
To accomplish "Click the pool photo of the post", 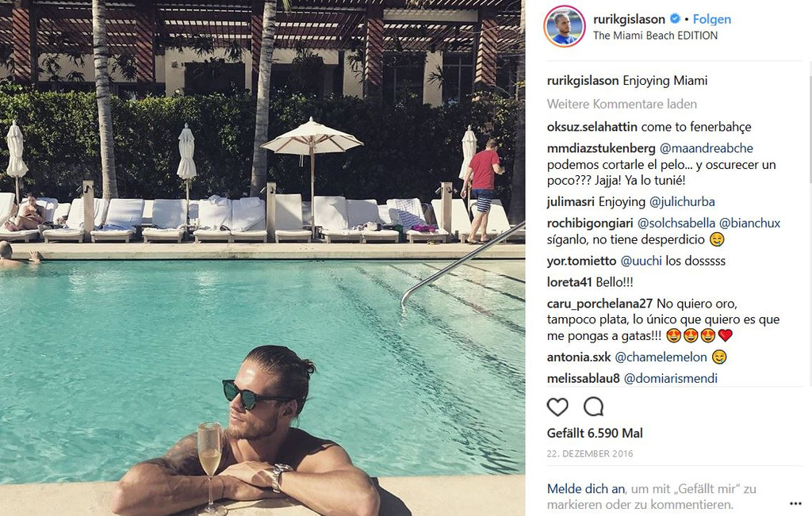I will pyautogui.click(x=262, y=258).
